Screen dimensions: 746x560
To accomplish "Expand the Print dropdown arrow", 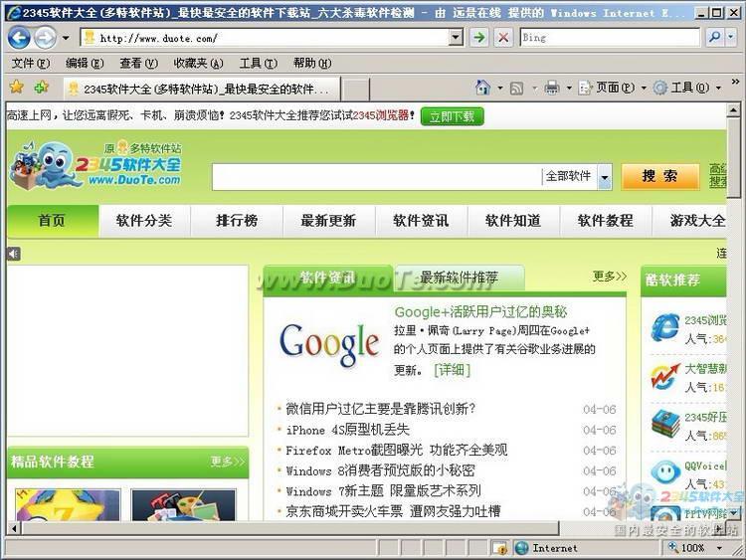I will click(x=569, y=88).
